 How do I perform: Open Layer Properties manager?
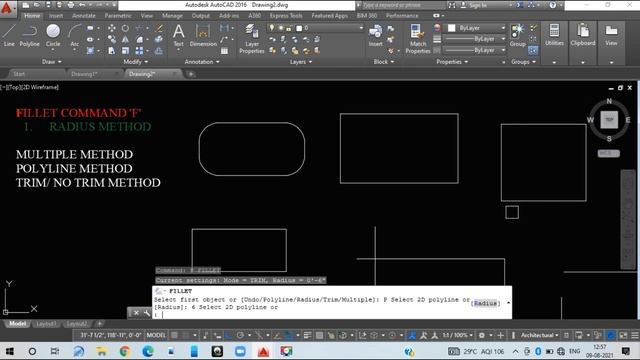252,39
